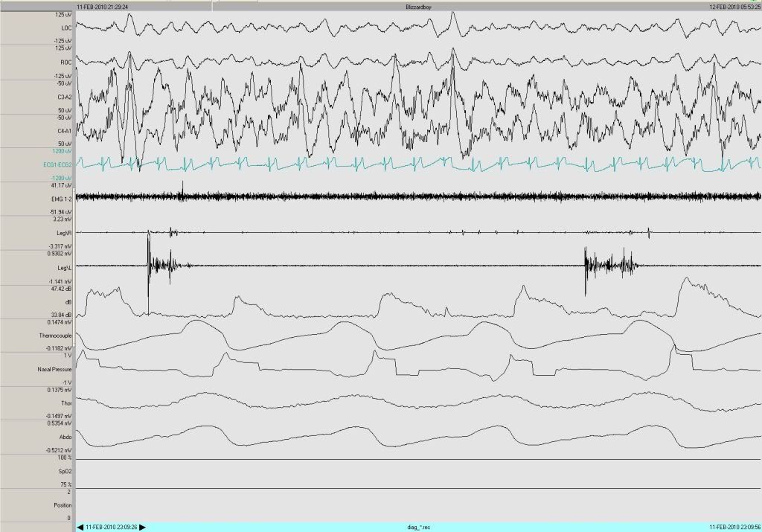This screenshot has width=762, height=532.
Task: Select the Position channel label
Action: tap(62, 505)
